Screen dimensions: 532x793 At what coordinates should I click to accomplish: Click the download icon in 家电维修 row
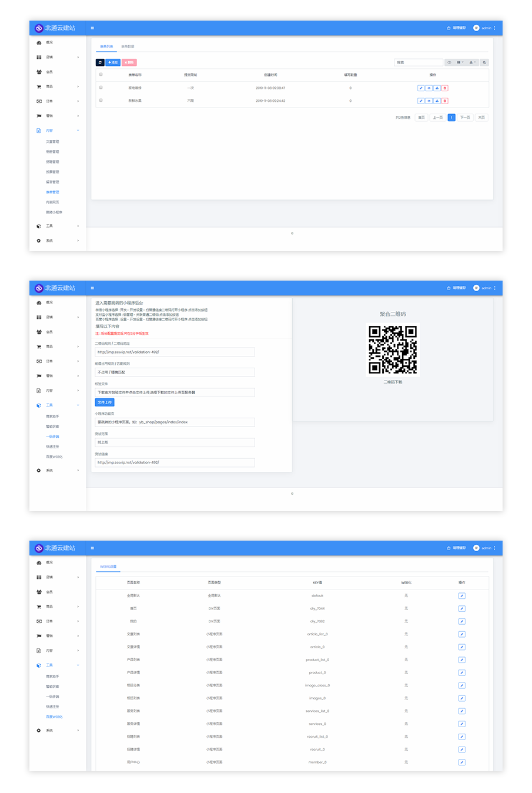coord(437,88)
